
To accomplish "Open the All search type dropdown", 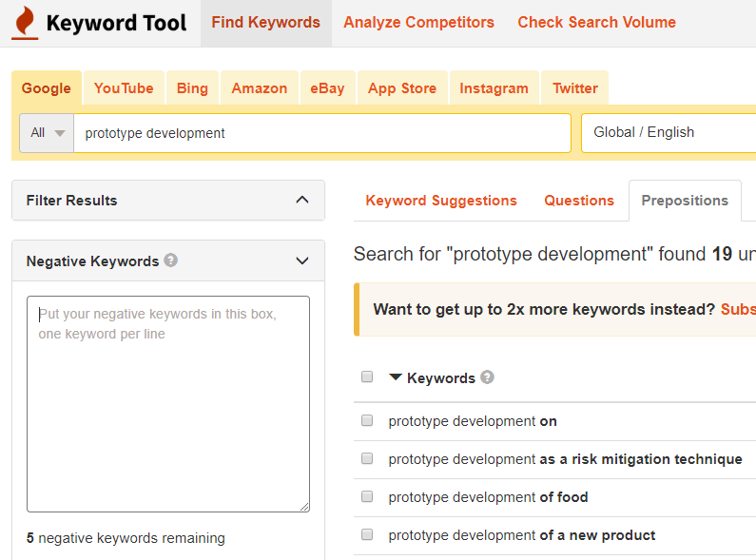I will click(47, 133).
